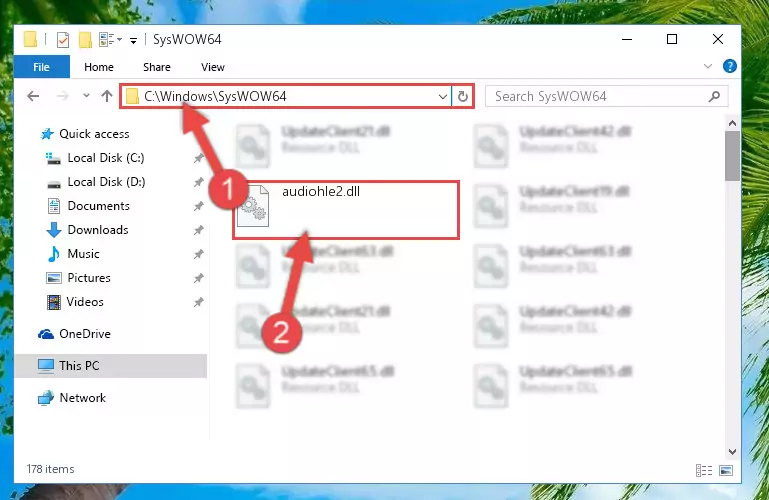Switch to the Home ribbon tab
This screenshot has width=769, height=500.
[x=99, y=67]
